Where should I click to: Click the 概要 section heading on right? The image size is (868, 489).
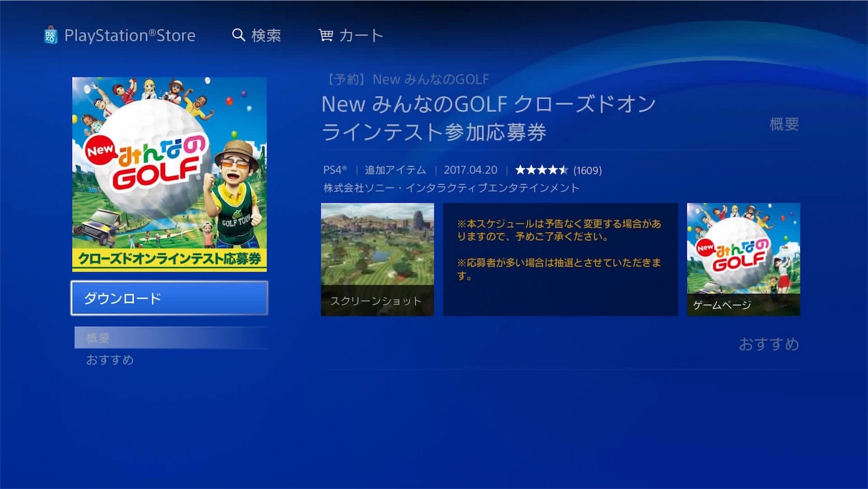785,124
